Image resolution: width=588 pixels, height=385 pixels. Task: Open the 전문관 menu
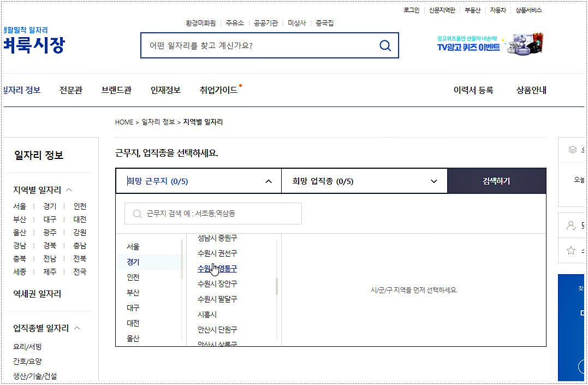coord(70,90)
